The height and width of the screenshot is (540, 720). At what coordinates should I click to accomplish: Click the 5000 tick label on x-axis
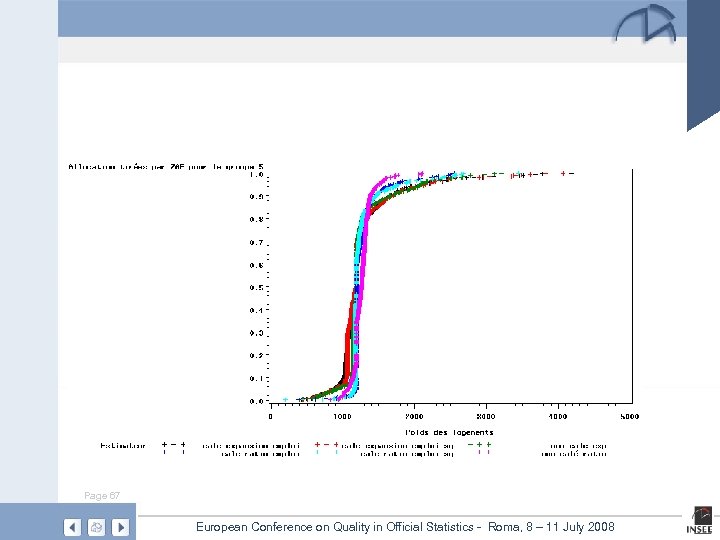(x=630, y=416)
